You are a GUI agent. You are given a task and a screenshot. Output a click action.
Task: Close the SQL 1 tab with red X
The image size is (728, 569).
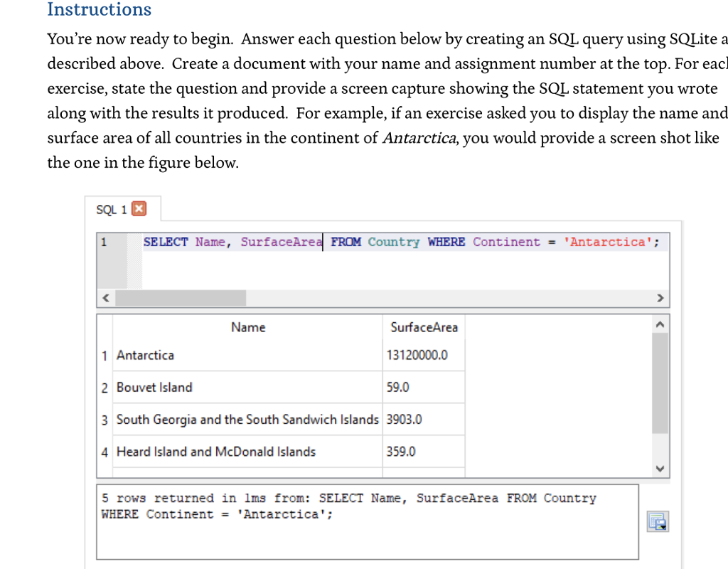pyautogui.click(x=139, y=209)
